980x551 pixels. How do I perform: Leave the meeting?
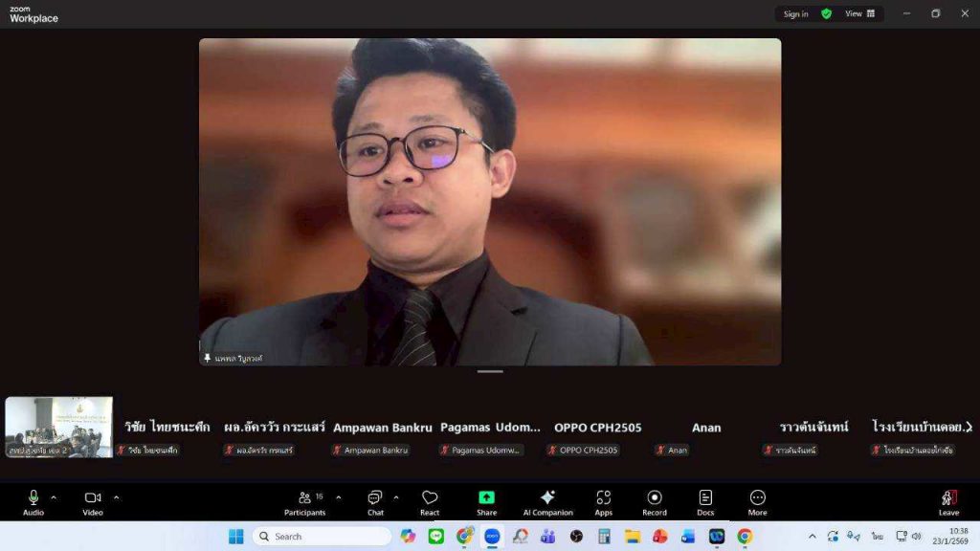click(948, 502)
